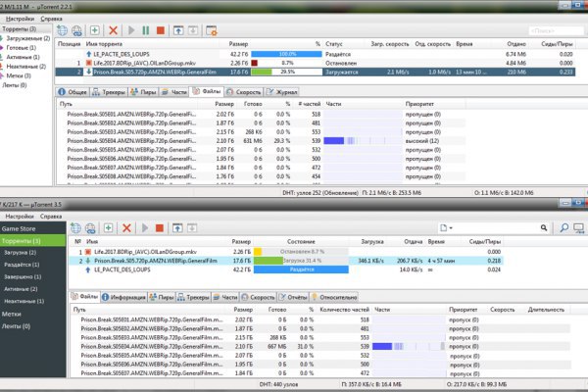
Task: Switch to Информация tab in µTorrent 3.5
Action: (123, 297)
